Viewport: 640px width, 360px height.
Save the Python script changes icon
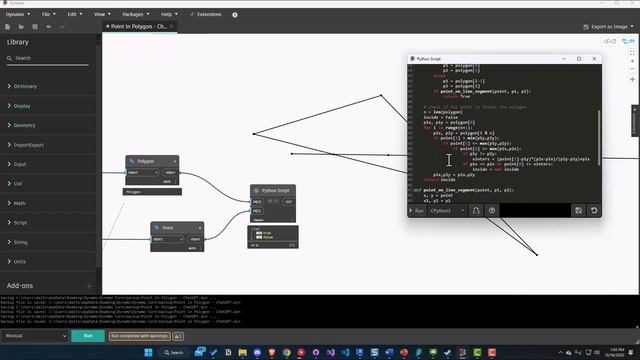click(578, 211)
